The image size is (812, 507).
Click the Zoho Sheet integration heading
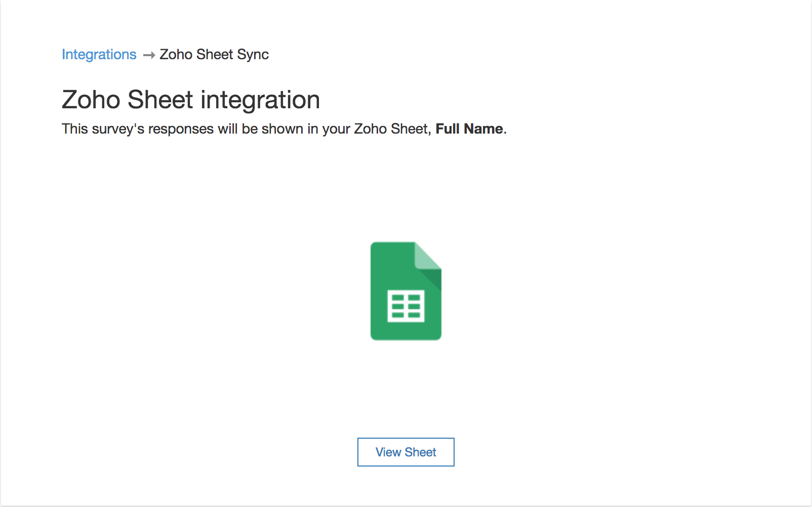point(191,100)
